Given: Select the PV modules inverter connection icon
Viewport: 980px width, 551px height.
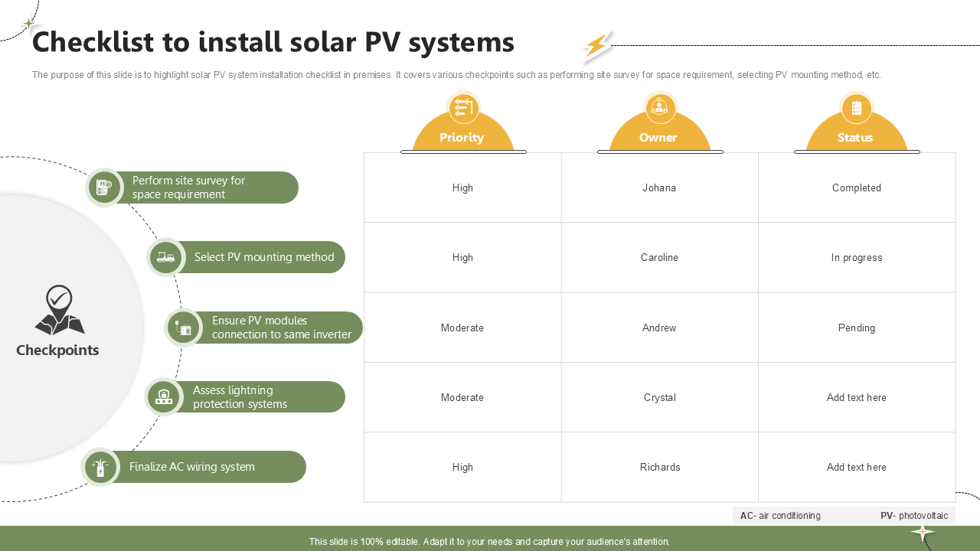Looking at the screenshot, I should 184,328.
